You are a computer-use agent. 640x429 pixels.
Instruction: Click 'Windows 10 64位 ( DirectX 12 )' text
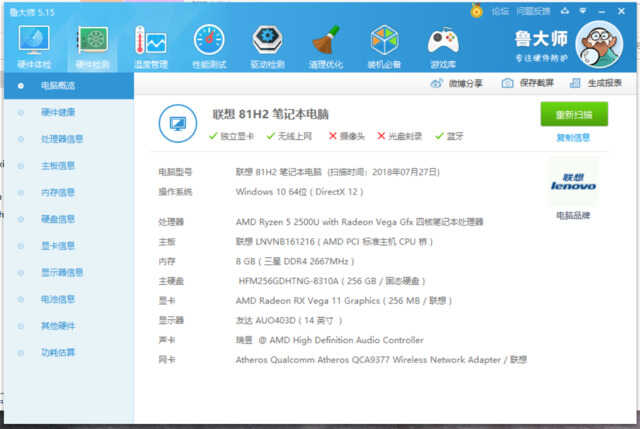tap(299, 192)
